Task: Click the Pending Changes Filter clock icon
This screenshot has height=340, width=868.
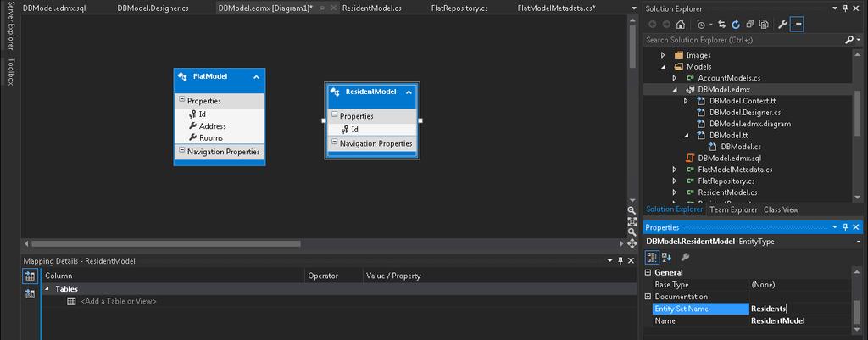Action: (x=701, y=25)
